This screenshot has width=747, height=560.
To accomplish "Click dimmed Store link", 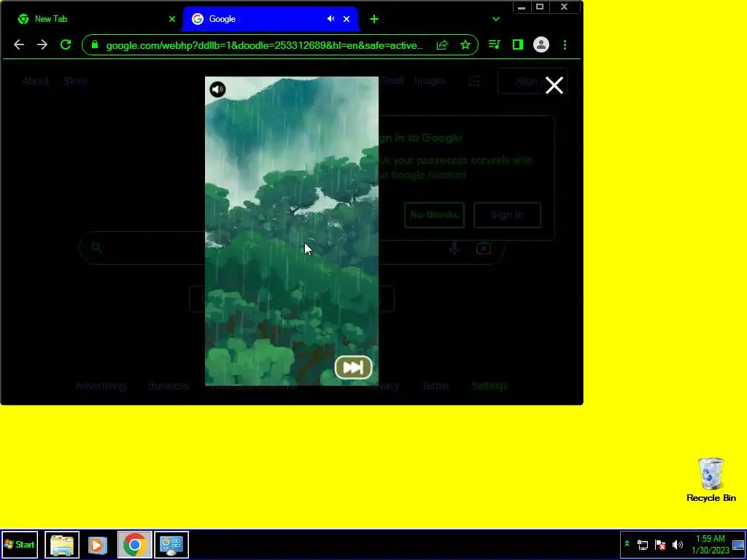I will [x=75, y=81].
